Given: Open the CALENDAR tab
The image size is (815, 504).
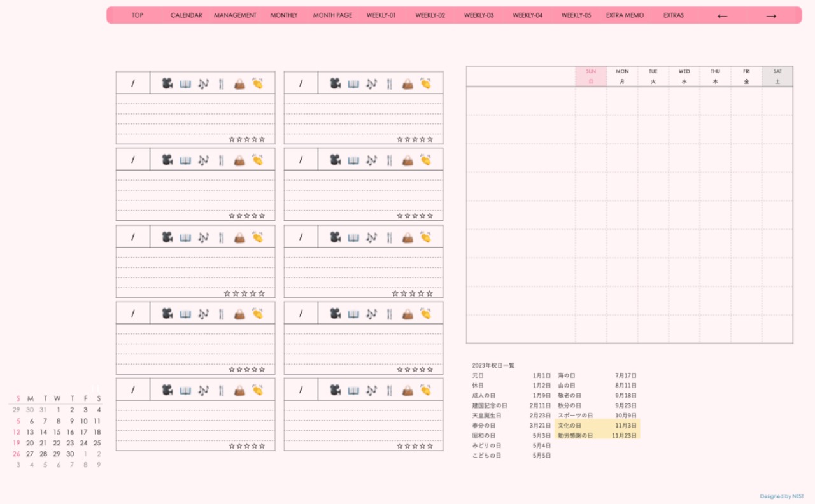Looking at the screenshot, I should coord(186,15).
